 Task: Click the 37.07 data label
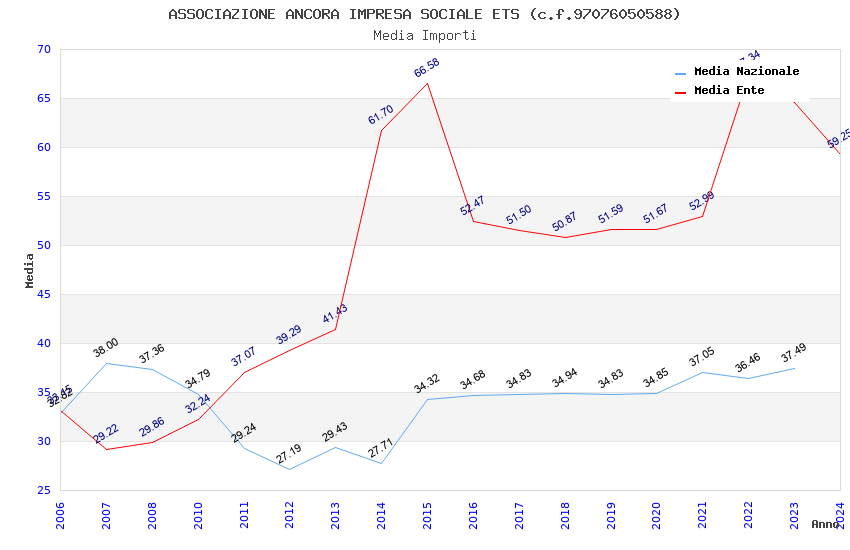coord(243,357)
